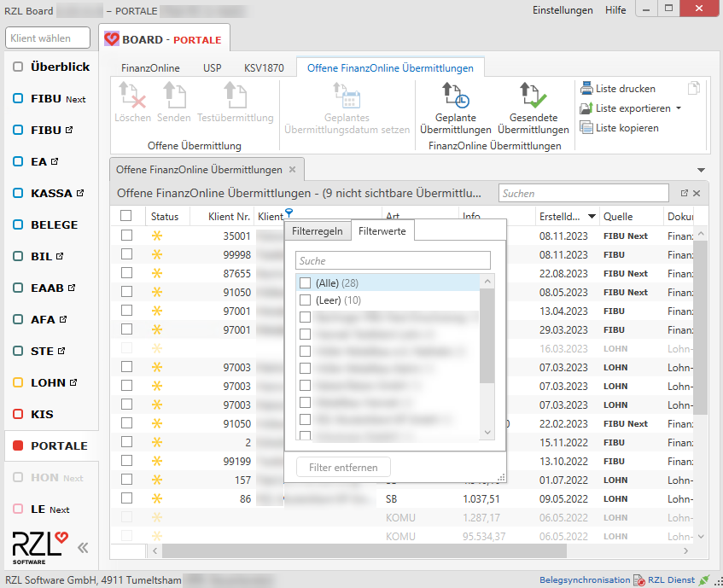Click Liste drucken printer icon
This screenshot has height=588, width=723.
point(586,89)
